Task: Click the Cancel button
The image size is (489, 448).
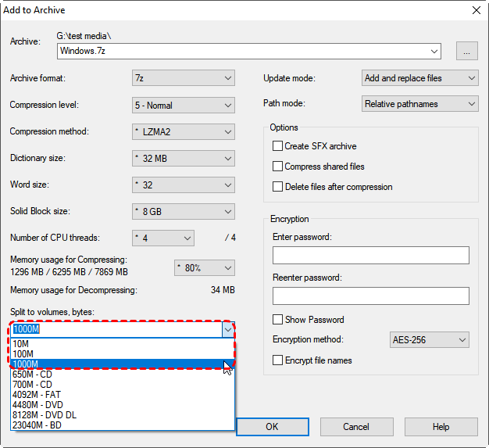Action: 356,427
